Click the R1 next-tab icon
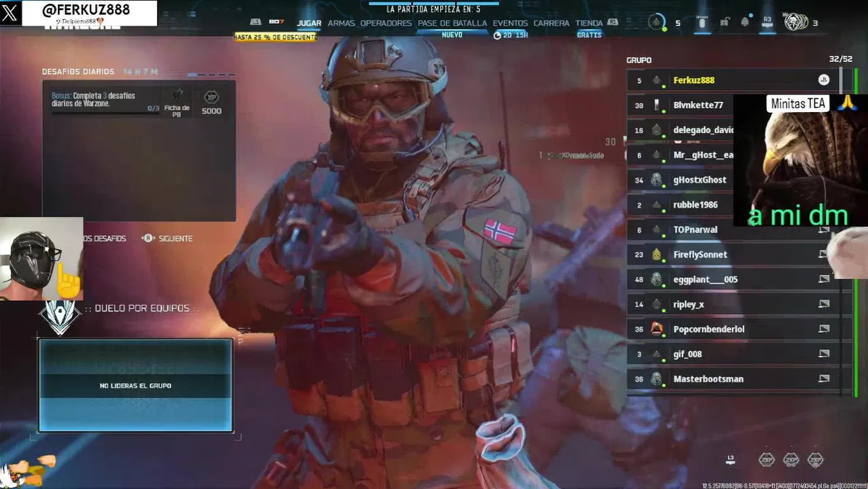The height and width of the screenshot is (489, 868). (613, 22)
